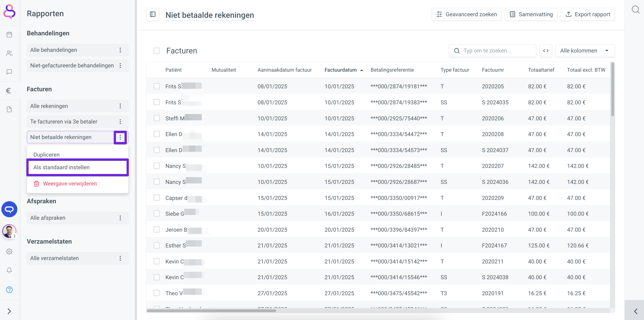Toggle the panel layout icon beside the report title
The height and width of the screenshot is (320, 644).
tap(152, 14)
